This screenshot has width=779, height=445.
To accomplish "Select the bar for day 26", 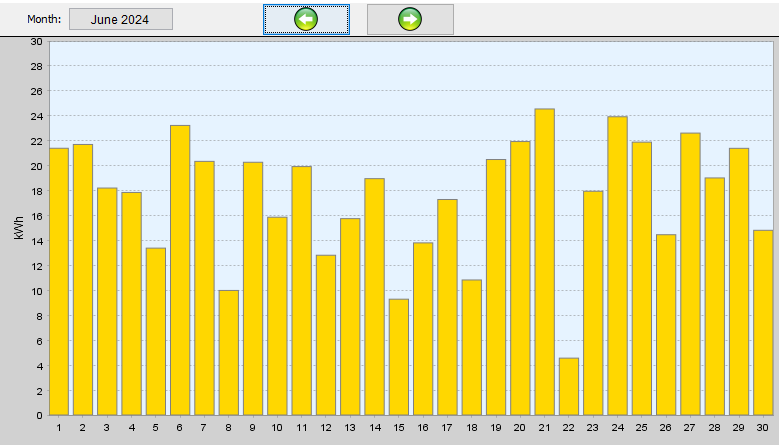I will click(x=666, y=325).
